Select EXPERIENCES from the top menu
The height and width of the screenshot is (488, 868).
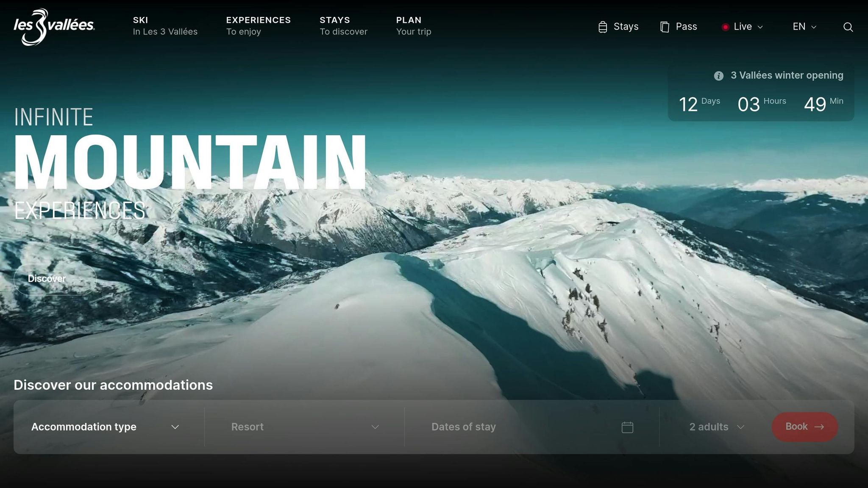click(259, 25)
